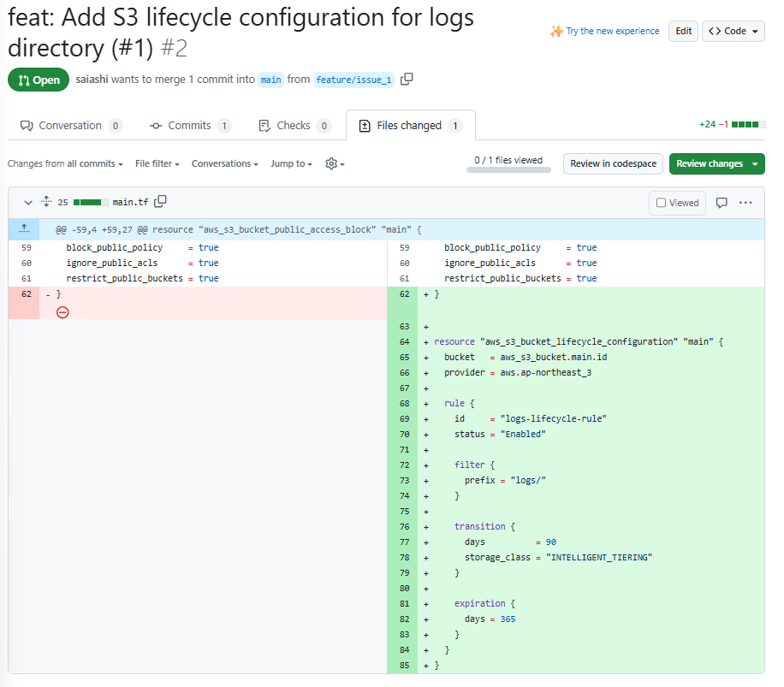
Task: Click the Open pull request status badge
Action: pyautogui.click(x=39, y=80)
